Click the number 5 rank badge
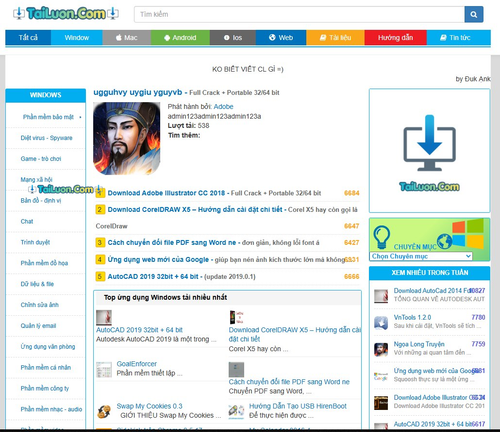This screenshot has width=500, height=432. [x=99, y=276]
